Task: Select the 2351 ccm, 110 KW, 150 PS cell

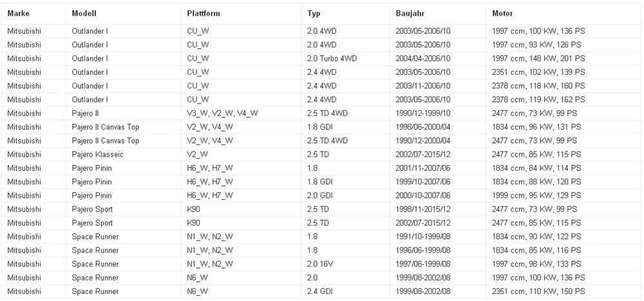Action: click(563, 291)
